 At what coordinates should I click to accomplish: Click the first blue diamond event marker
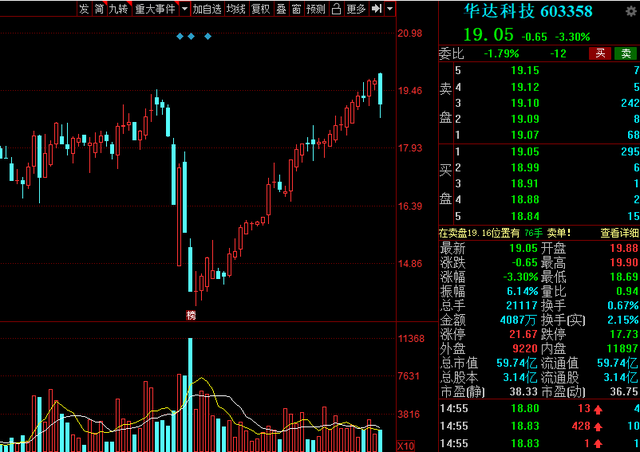pyautogui.click(x=180, y=36)
